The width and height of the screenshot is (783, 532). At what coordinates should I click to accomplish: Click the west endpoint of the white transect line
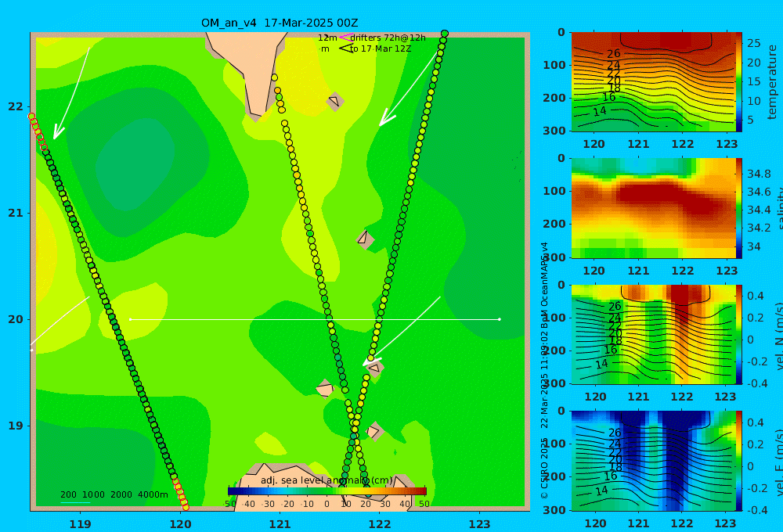(130, 319)
